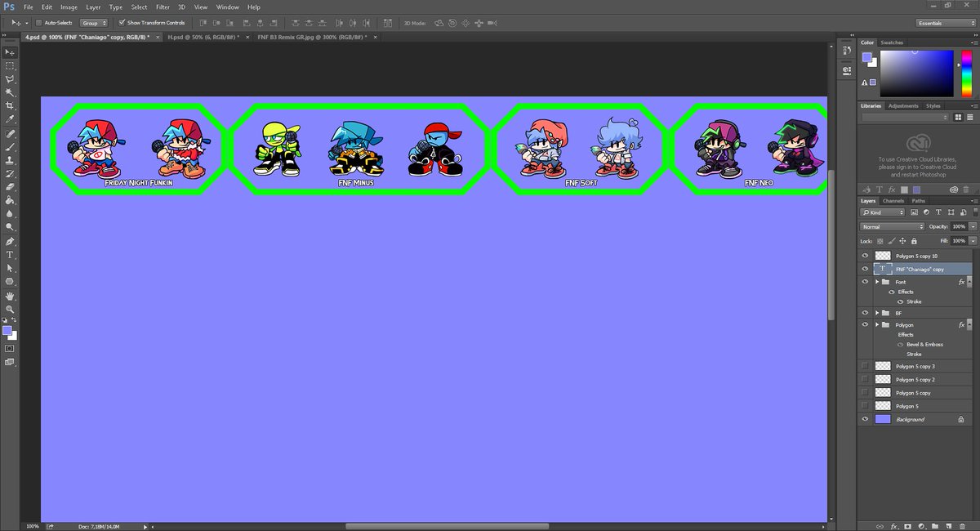Create a new layer group
This screenshot has height=531, width=980.
pyautogui.click(x=935, y=525)
